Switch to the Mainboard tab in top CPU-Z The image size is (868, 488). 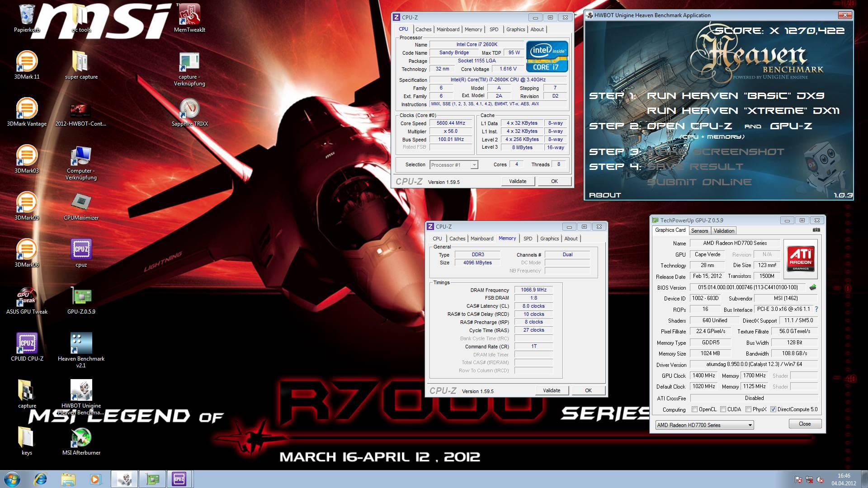(448, 29)
